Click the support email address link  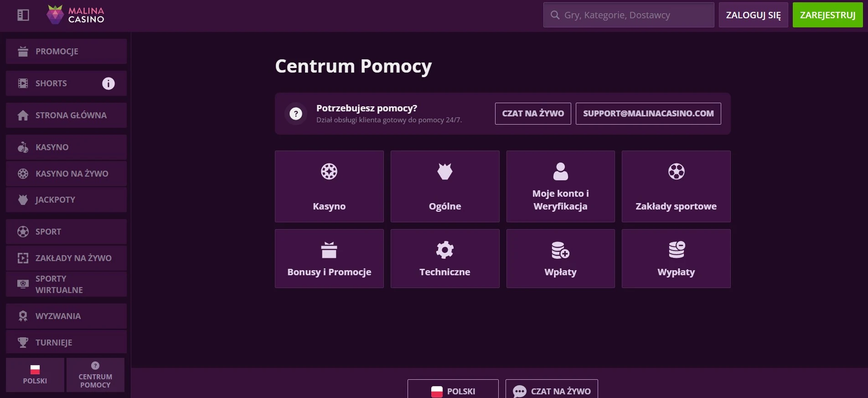tap(648, 114)
